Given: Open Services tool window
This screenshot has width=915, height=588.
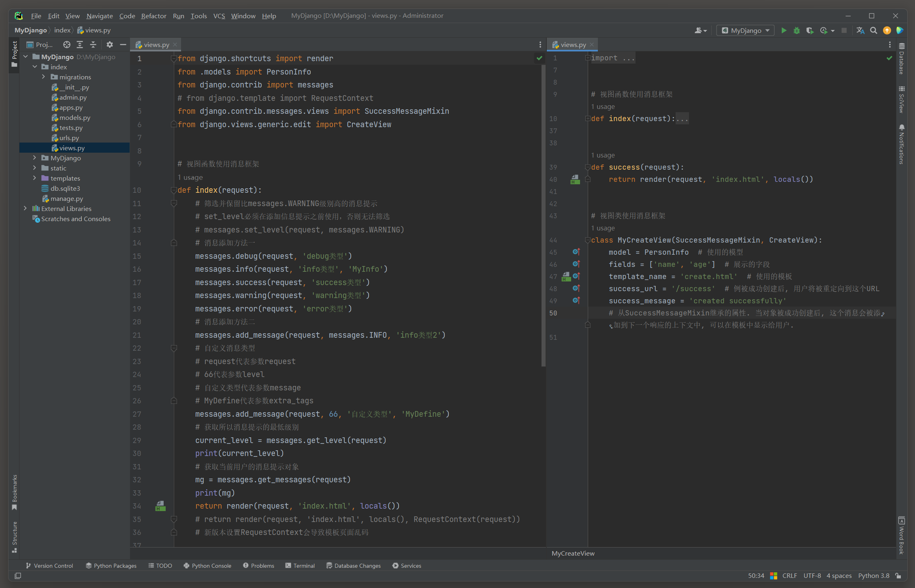Looking at the screenshot, I should click(x=407, y=566).
